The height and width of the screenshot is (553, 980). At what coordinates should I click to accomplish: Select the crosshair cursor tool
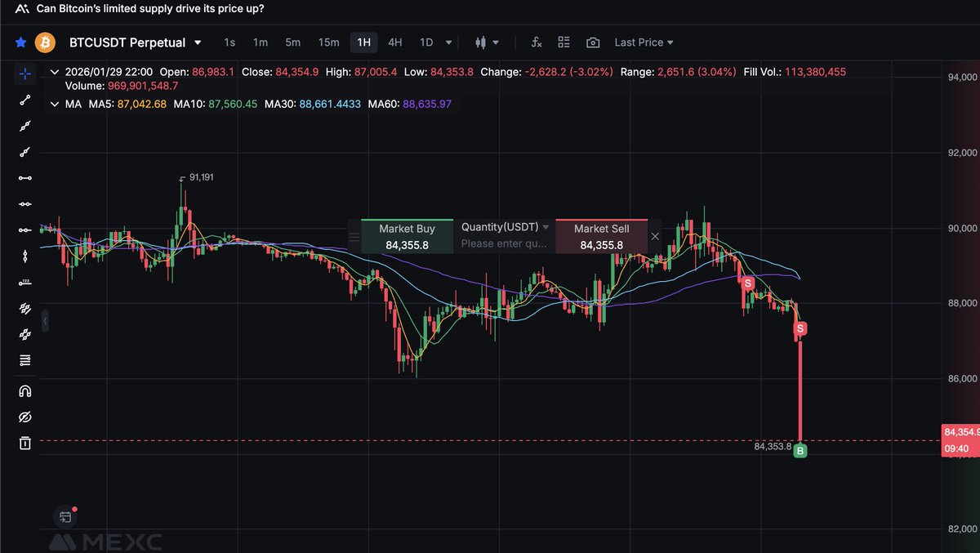point(24,73)
